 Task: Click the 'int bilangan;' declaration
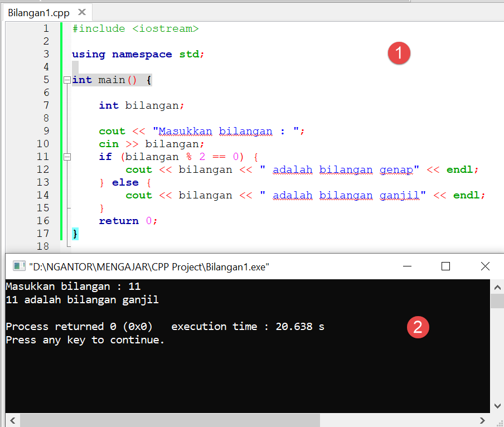tap(142, 105)
